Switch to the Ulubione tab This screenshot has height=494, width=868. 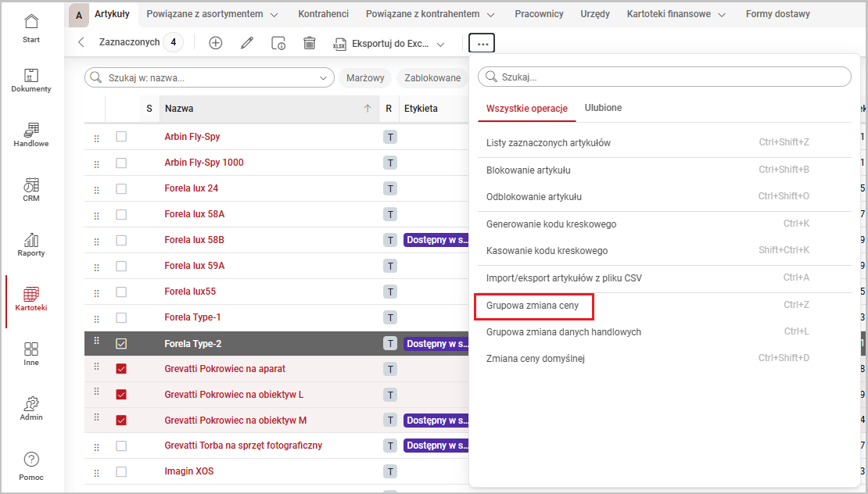[603, 108]
